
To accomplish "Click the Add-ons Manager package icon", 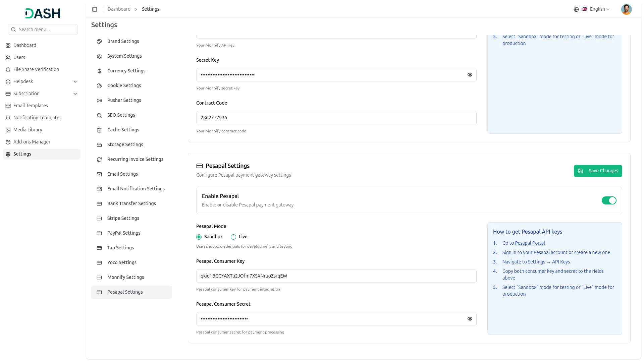I will click(8, 142).
